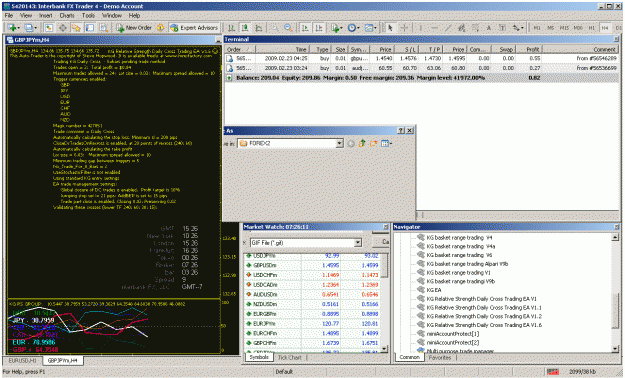Screen dimensions: 625x378
Task: Switch to the EURUSD,H1 chart tab
Action: click(x=22, y=360)
